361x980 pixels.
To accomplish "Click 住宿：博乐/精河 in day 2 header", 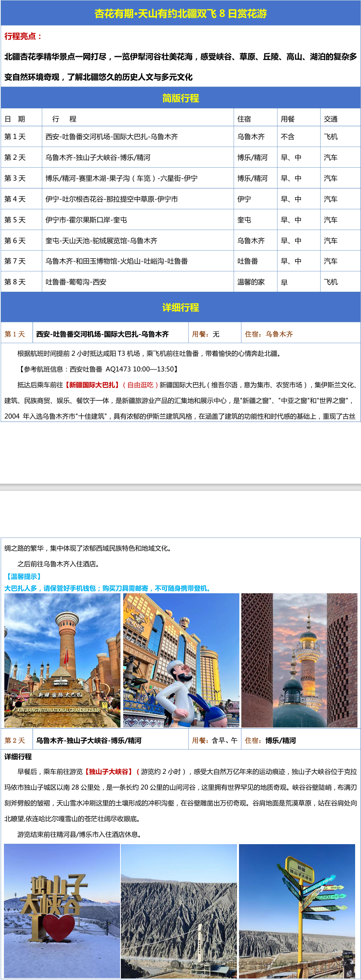I will click(x=270, y=740).
